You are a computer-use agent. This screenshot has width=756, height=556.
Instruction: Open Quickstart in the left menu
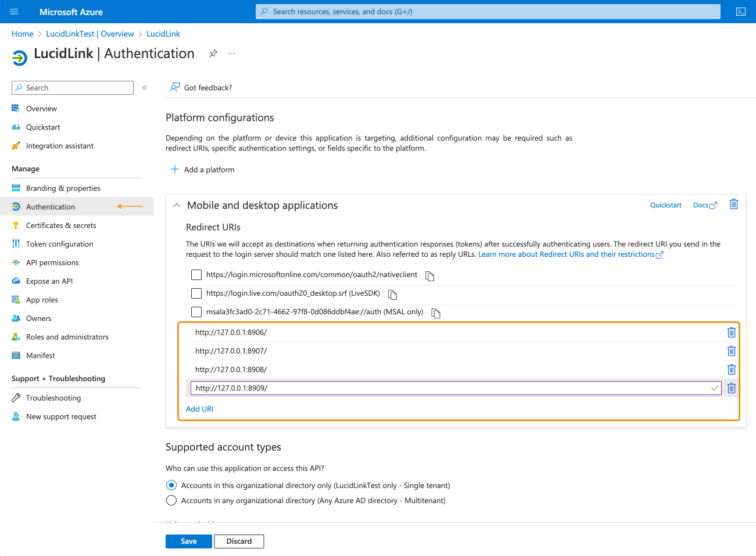pyautogui.click(x=43, y=127)
